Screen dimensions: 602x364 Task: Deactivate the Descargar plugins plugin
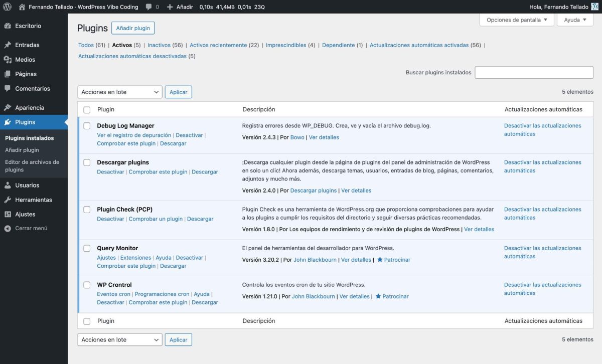pyautogui.click(x=110, y=171)
